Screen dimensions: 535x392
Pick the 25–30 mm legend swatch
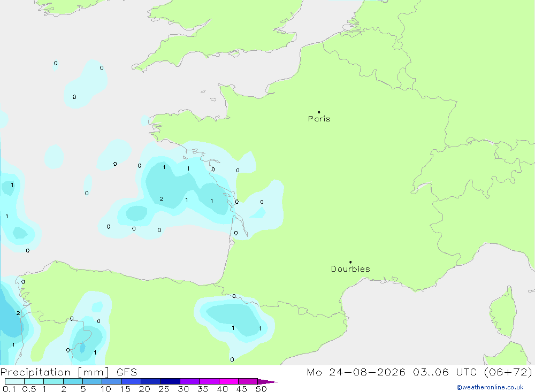[170, 381]
